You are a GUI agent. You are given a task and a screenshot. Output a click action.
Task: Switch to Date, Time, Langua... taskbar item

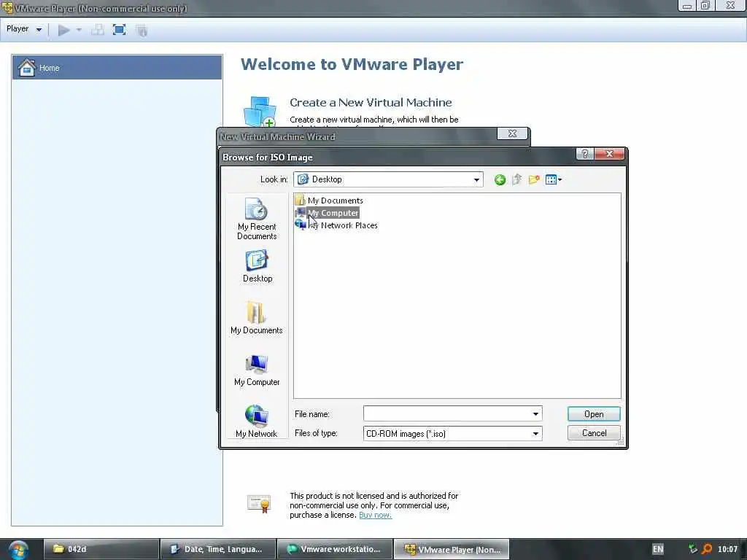click(x=217, y=549)
